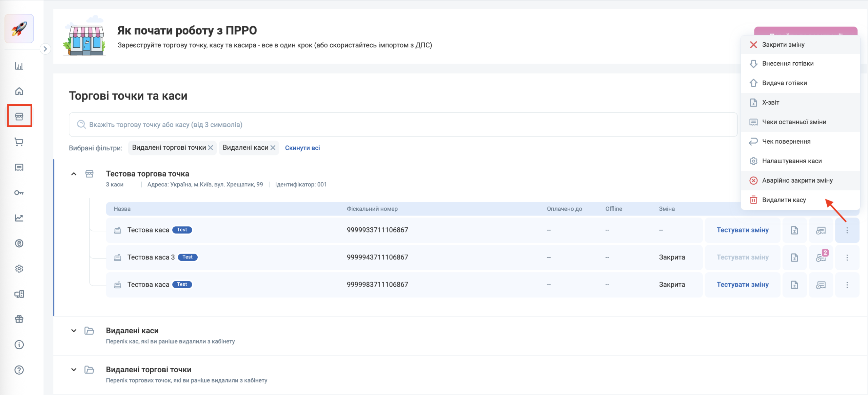Expand the Видалені каси section
The image size is (868, 395).
(x=74, y=331)
